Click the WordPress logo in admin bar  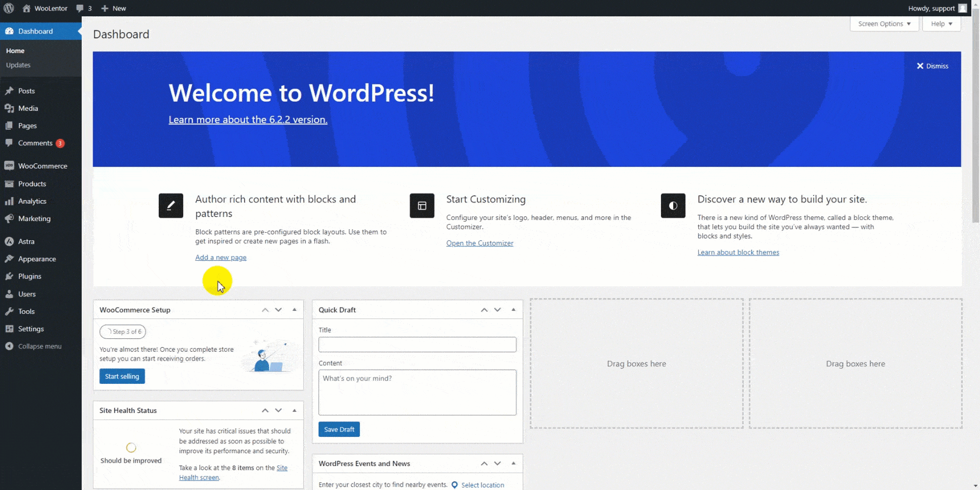(x=9, y=8)
